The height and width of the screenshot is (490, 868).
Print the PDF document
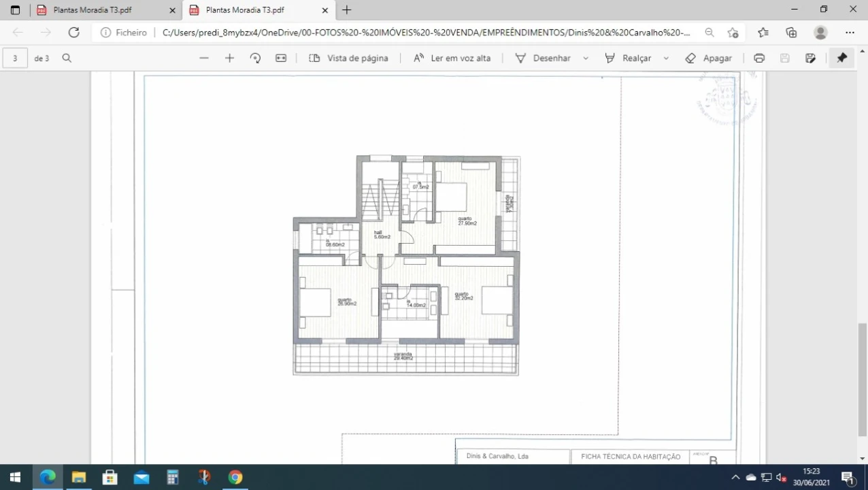(x=759, y=59)
